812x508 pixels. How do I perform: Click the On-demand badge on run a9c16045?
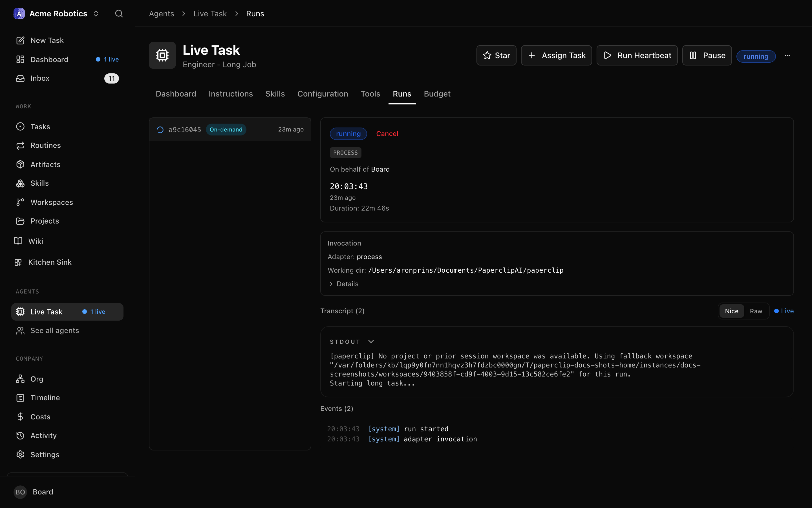(x=226, y=130)
